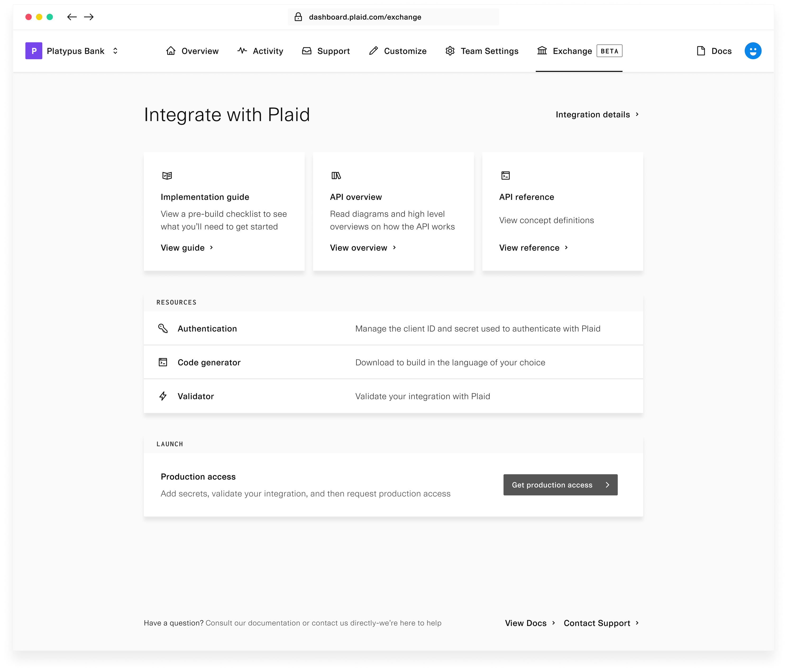Screen dimensions: 787x672
Task: Click the chevron beside View reference
Action: tap(566, 247)
